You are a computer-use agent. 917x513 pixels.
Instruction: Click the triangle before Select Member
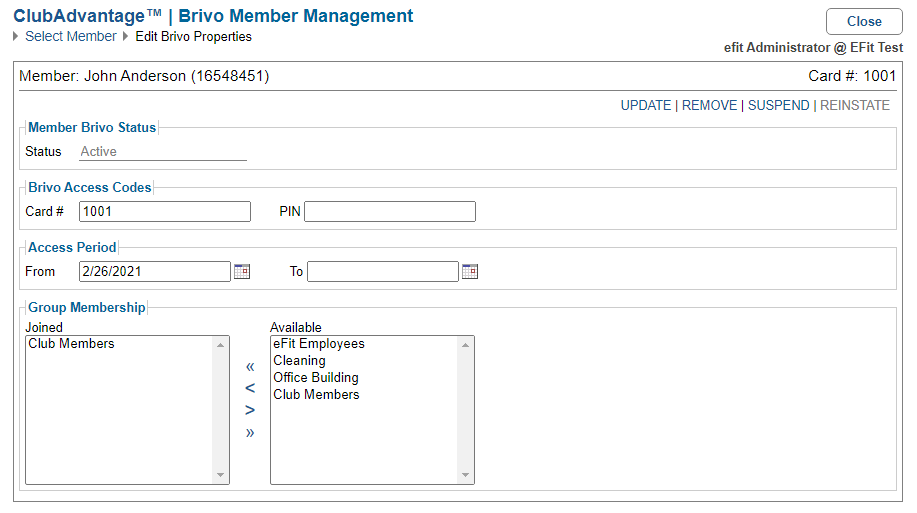[16, 36]
